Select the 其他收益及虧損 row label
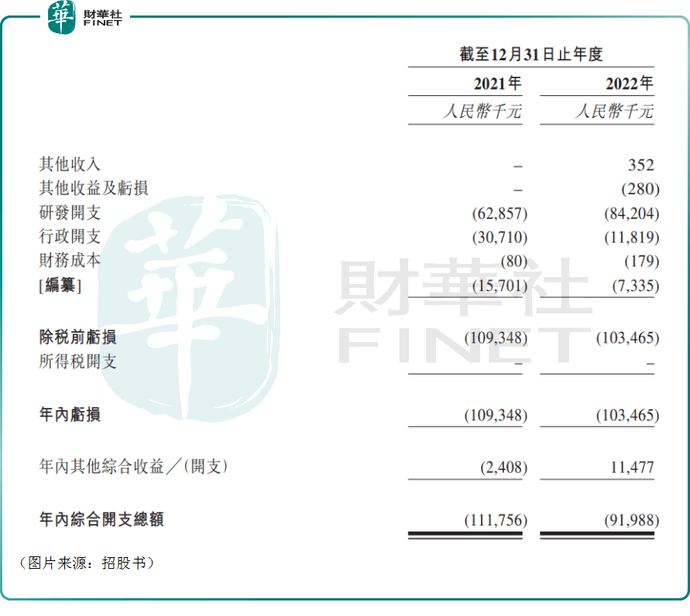 point(93,189)
